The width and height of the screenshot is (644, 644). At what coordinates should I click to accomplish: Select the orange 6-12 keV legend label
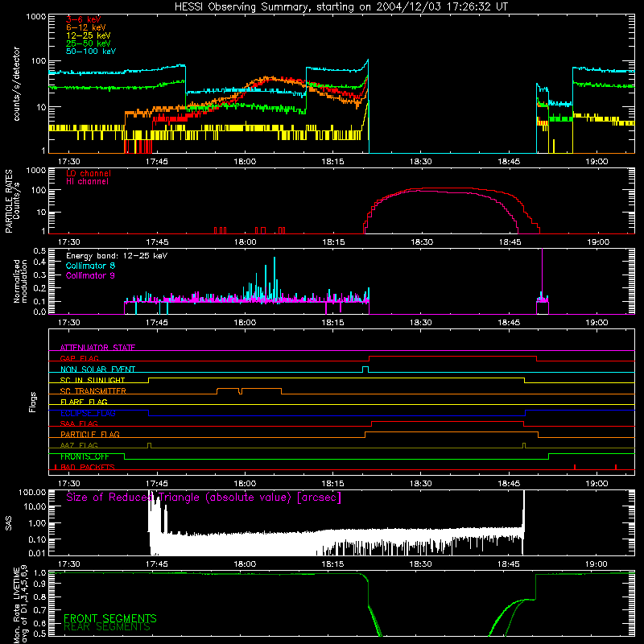tap(85, 27)
